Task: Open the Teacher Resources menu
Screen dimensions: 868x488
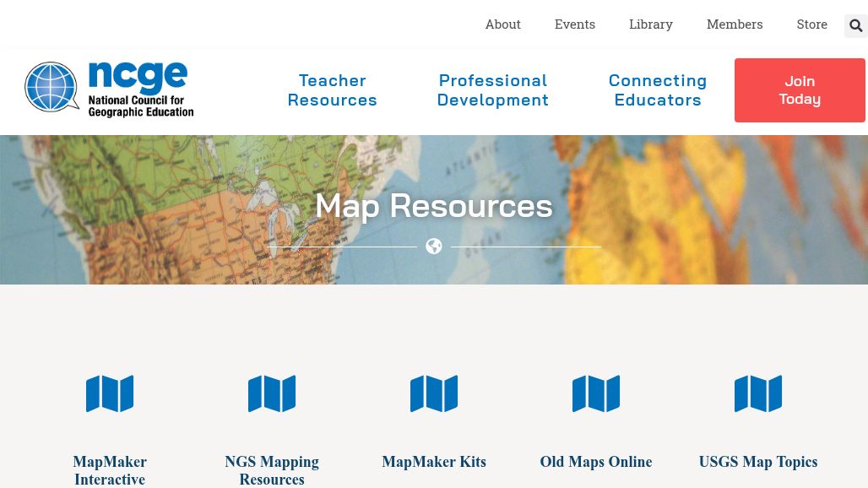Action: (332, 90)
